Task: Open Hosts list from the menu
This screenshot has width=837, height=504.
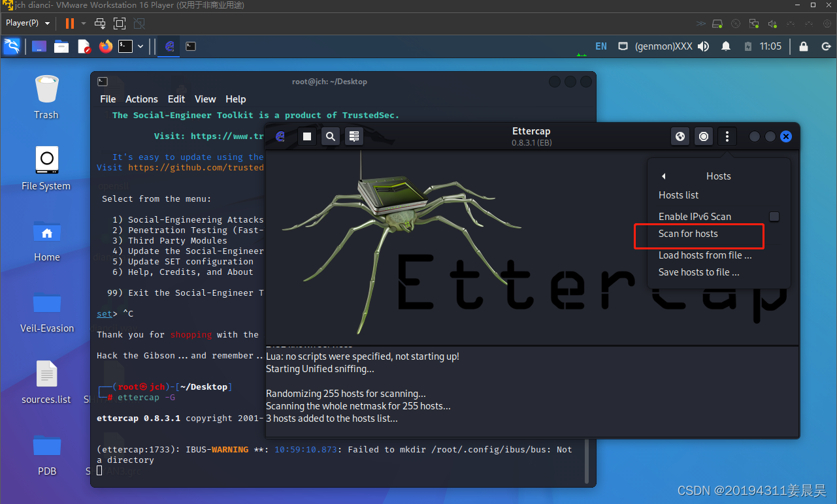Action: pos(678,195)
